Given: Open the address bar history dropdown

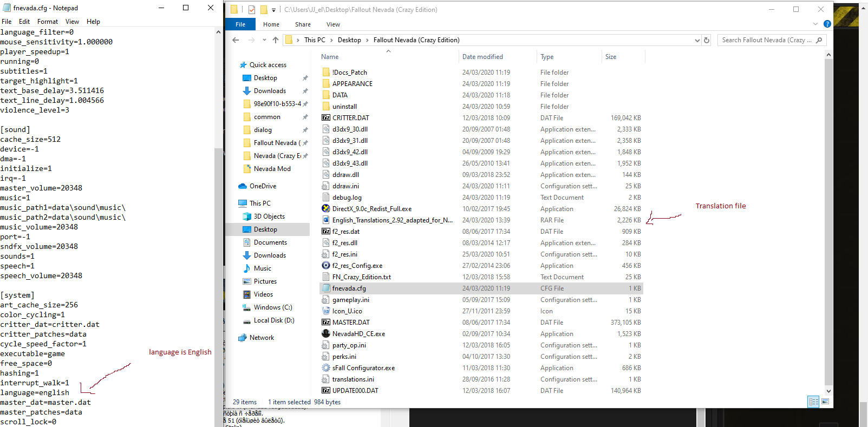Looking at the screenshot, I should (x=697, y=40).
